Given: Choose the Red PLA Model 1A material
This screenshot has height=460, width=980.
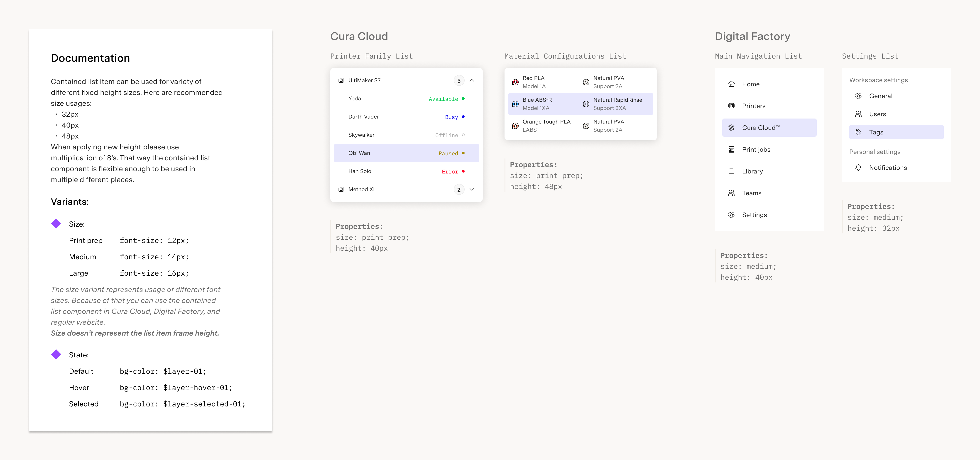Looking at the screenshot, I should 544,82.
